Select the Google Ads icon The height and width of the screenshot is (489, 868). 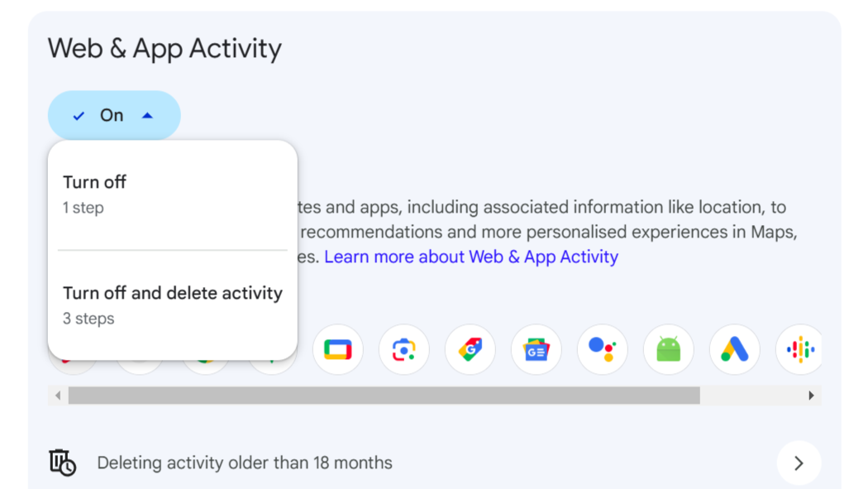[x=734, y=349]
